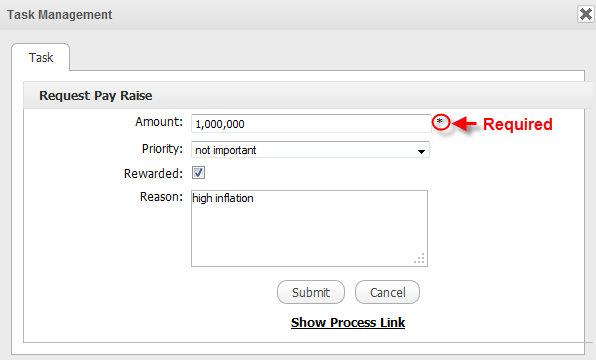Click the Amount input field
The width and height of the screenshot is (596, 360).
pyautogui.click(x=311, y=124)
